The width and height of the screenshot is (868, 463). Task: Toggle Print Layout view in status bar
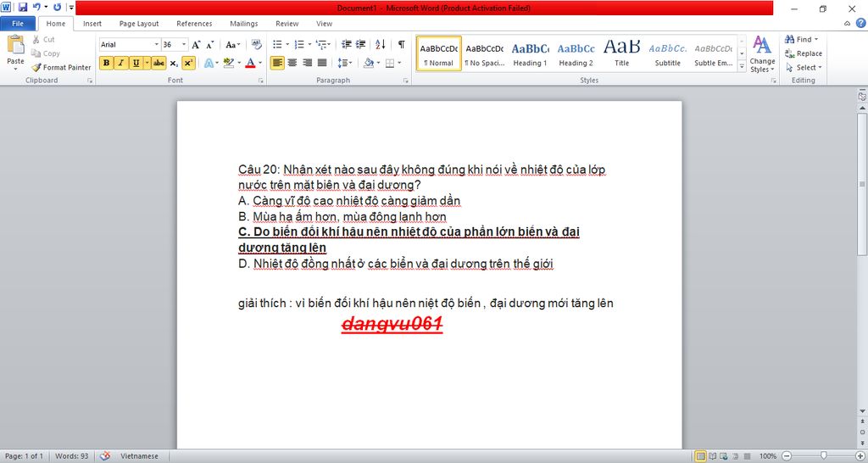[700, 456]
